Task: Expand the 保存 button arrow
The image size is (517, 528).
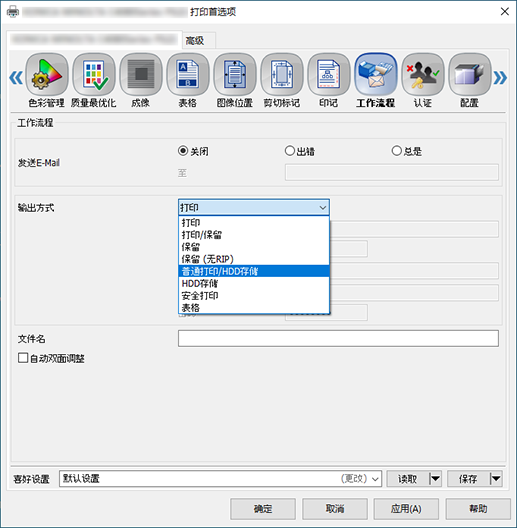Action: pyautogui.click(x=496, y=478)
